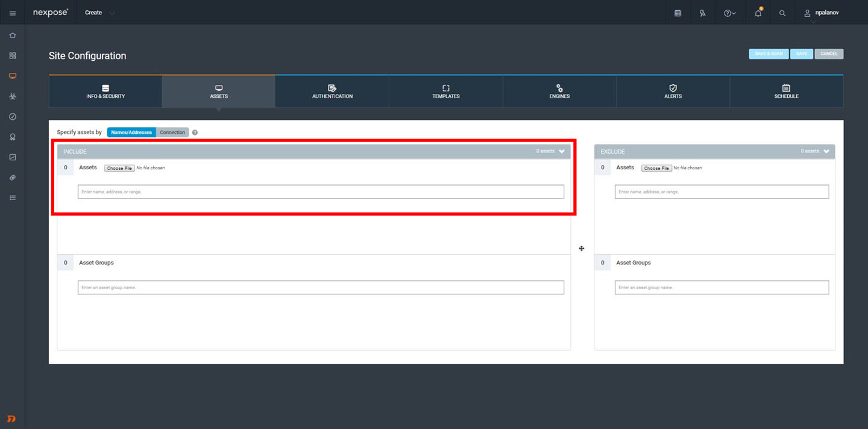Click the Save & Scan button

pos(769,54)
